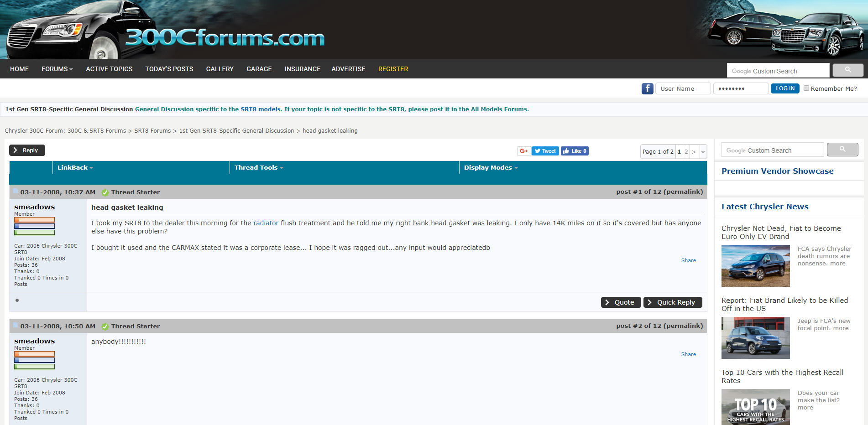Image resolution: width=868 pixels, height=425 pixels.
Task: Click the Thread Starter checkmark in post #1
Action: [105, 192]
